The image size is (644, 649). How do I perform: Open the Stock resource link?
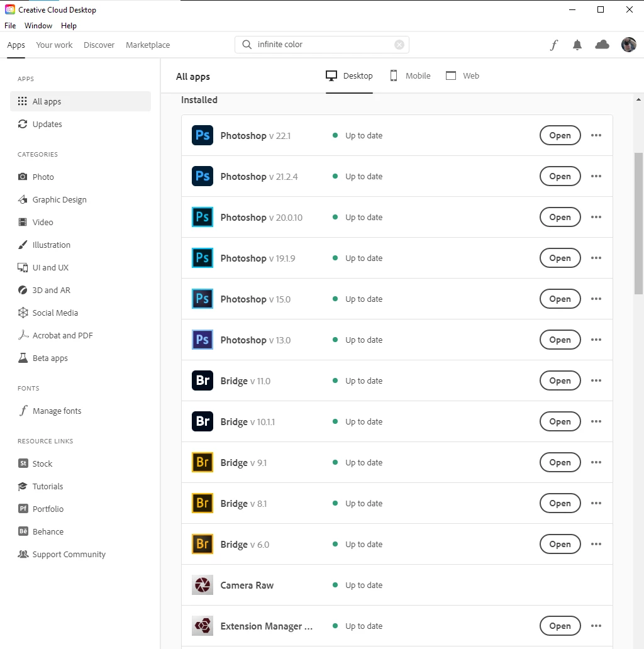35,463
